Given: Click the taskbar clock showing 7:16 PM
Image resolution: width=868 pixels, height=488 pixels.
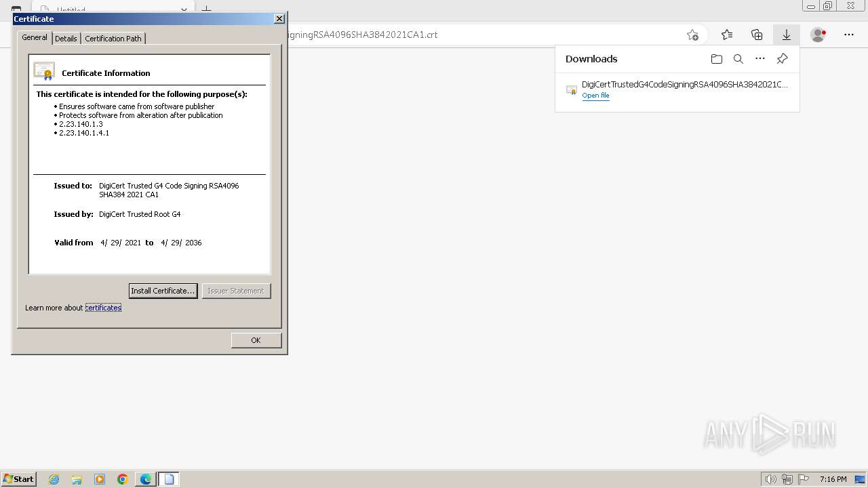Looking at the screenshot, I should click(833, 479).
